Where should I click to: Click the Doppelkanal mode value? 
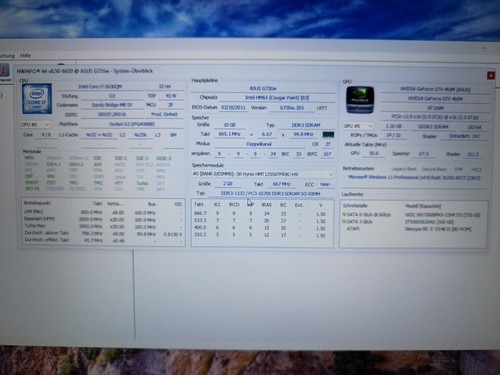pos(259,144)
